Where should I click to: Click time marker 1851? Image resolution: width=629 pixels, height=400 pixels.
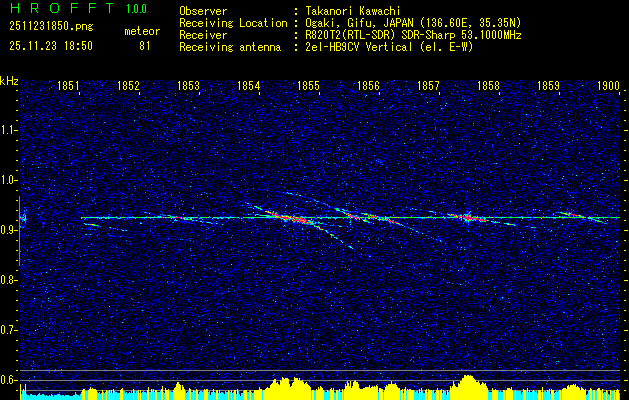[68, 85]
